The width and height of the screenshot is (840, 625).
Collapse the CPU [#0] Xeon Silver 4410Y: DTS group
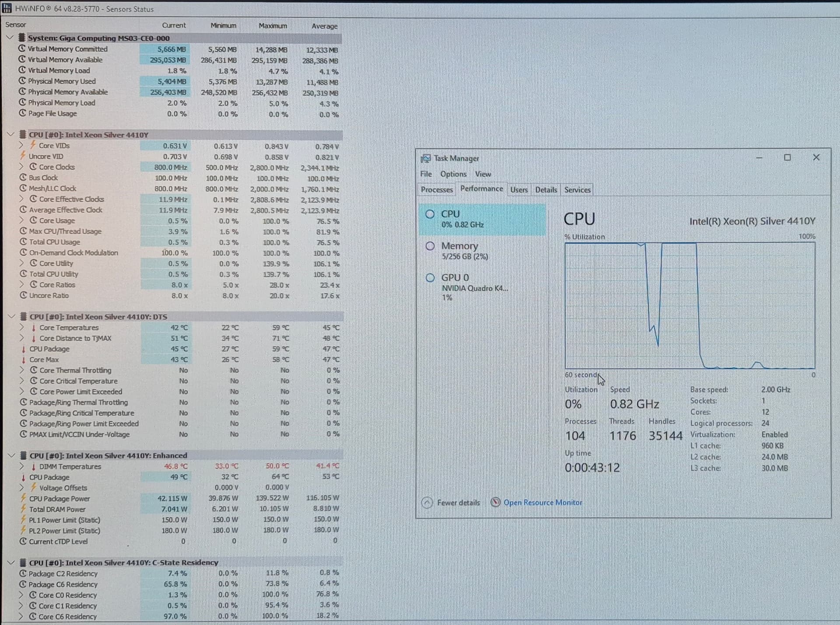coord(12,316)
